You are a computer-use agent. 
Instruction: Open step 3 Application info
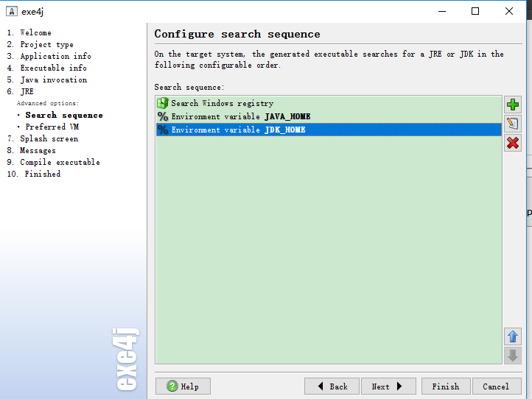49,56
